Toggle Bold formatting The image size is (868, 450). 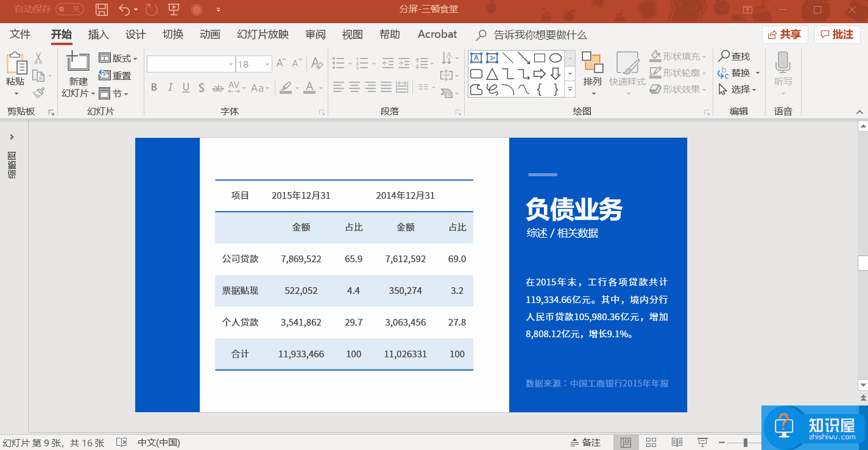coord(154,88)
